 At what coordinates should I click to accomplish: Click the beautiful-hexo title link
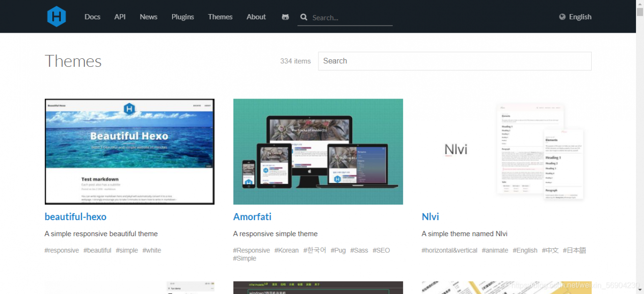click(75, 217)
